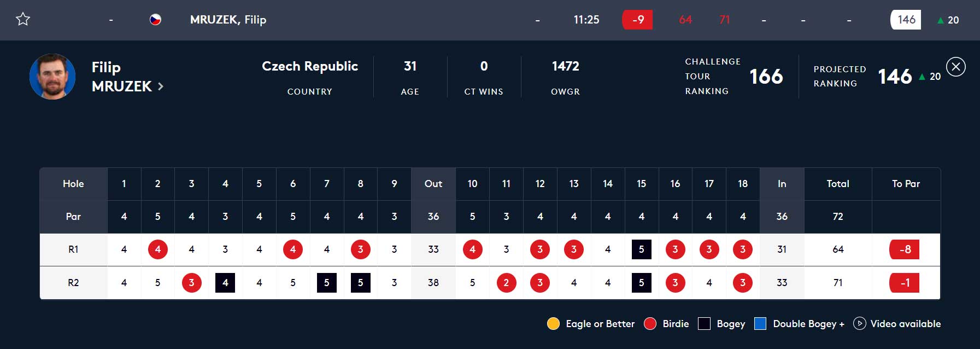Close the player scorecard panel

955,67
